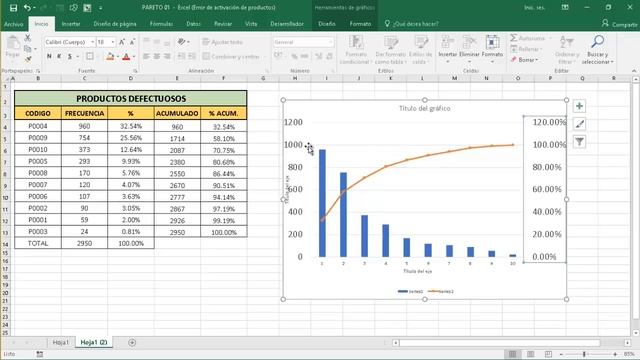Click the zoom in plus button
Image resolution: width=640 pixels, height=360 pixels.
point(615,354)
